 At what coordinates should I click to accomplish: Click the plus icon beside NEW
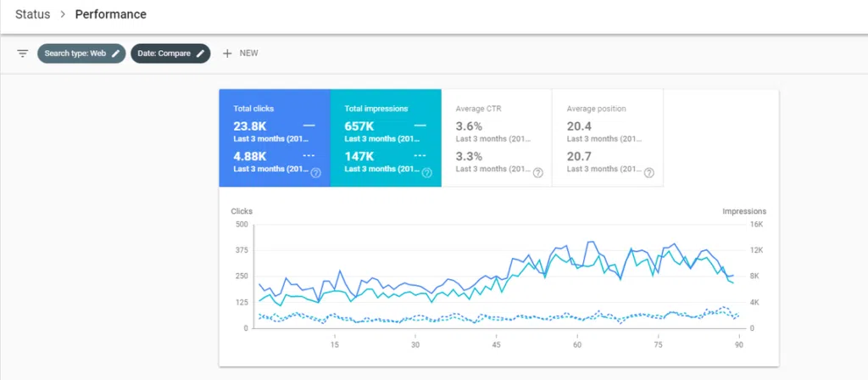227,53
